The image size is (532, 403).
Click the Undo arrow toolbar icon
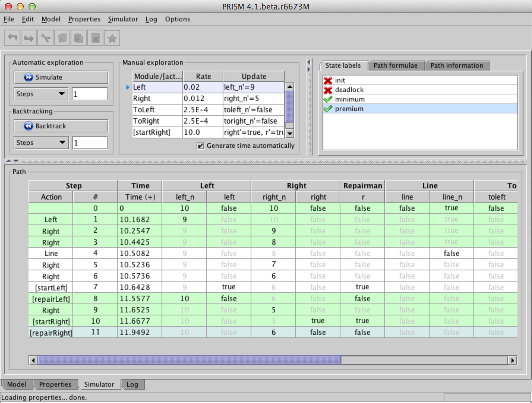[12, 38]
